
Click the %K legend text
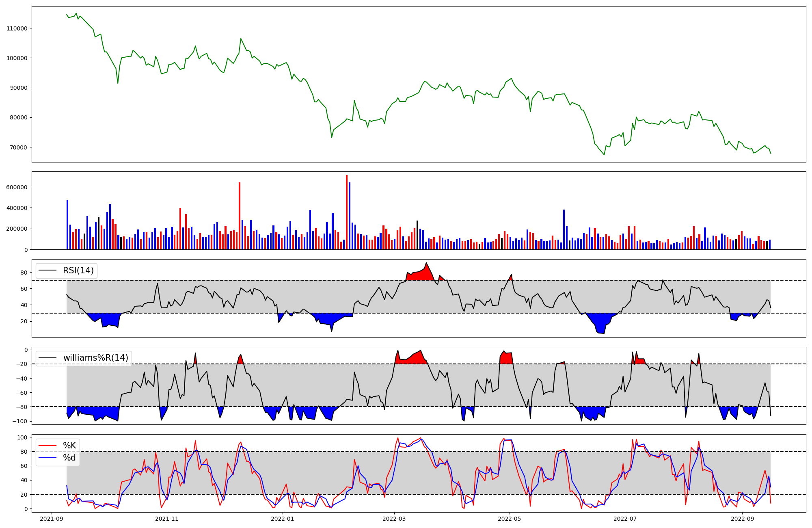tap(69, 446)
